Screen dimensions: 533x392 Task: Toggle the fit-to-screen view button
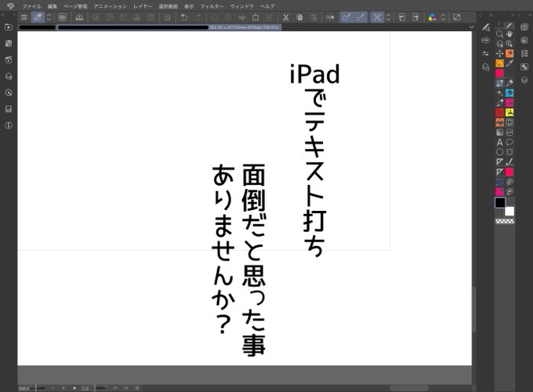point(377,17)
